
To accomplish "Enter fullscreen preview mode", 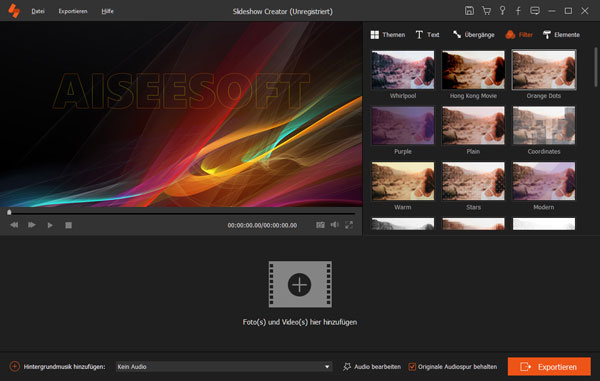I will pos(349,225).
